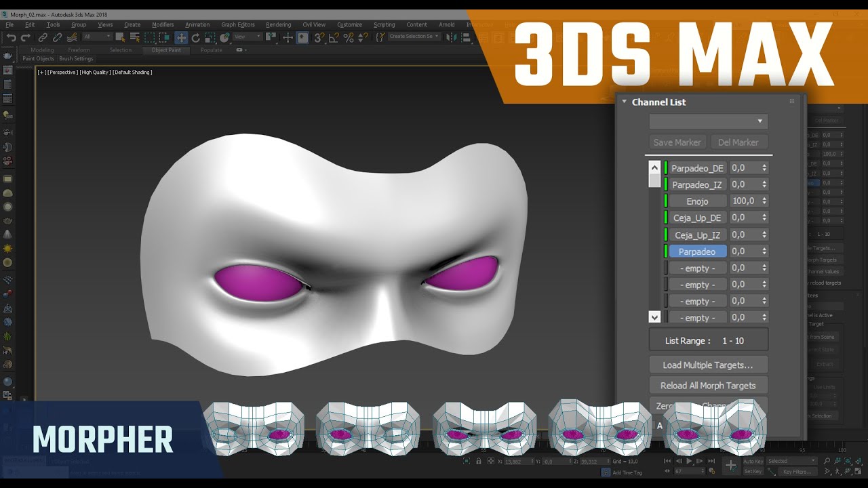Open the Mirror tool
This screenshot has width=868, height=488.
click(452, 37)
